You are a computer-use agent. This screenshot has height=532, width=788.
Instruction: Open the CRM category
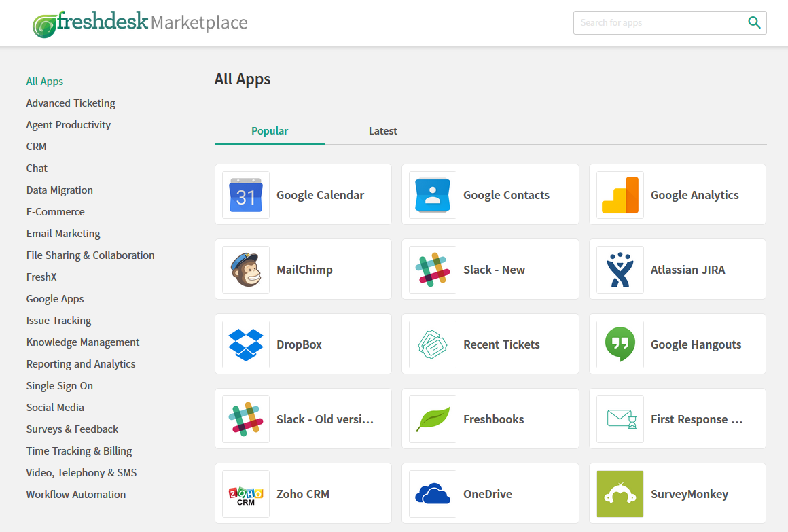36,146
